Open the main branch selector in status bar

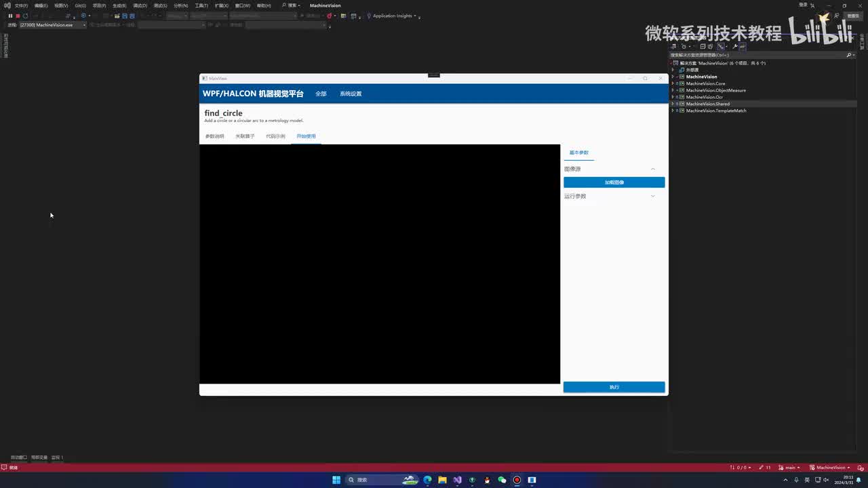[x=790, y=468]
